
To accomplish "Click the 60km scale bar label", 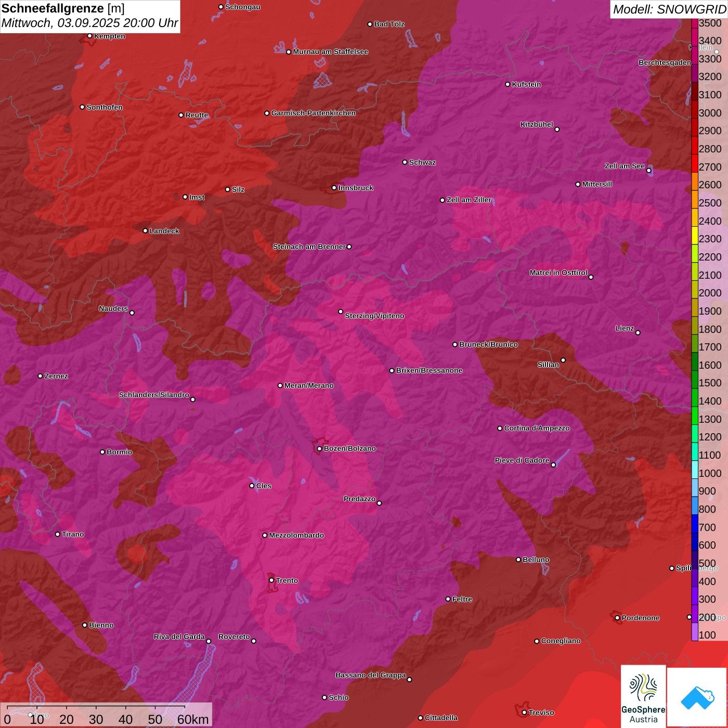I will pyautogui.click(x=193, y=719).
